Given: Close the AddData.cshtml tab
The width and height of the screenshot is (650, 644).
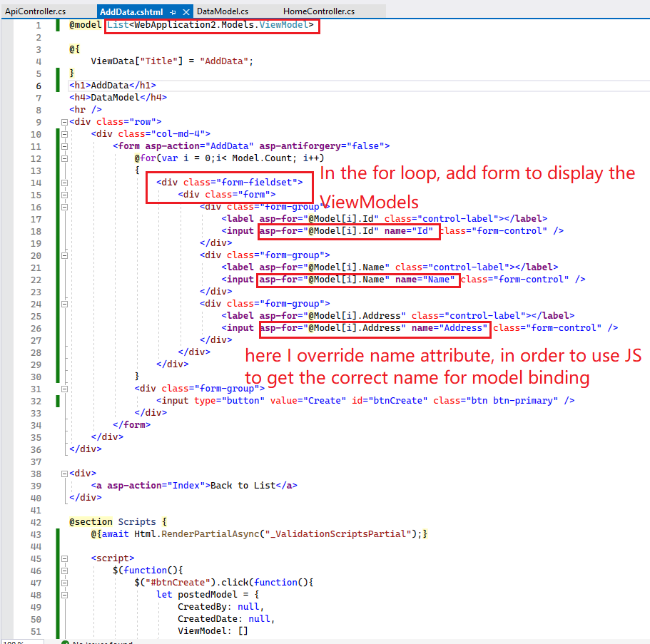Looking at the screenshot, I should (186, 12).
